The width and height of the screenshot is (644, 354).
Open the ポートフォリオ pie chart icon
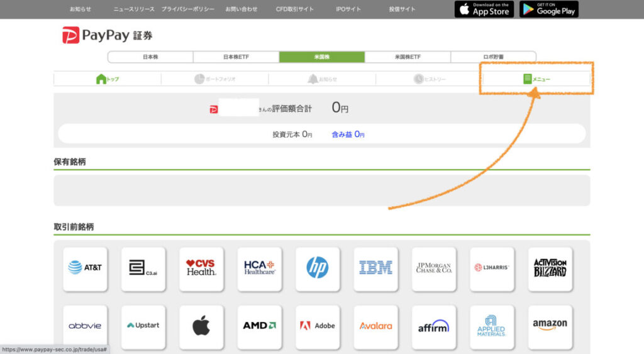pyautogui.click(x=199, y=79)
